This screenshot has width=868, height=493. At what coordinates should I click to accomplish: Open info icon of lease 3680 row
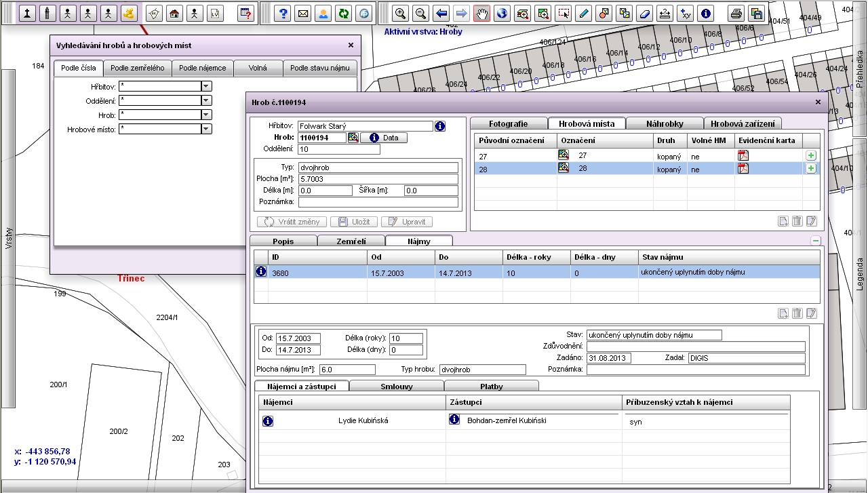(261, 272)
